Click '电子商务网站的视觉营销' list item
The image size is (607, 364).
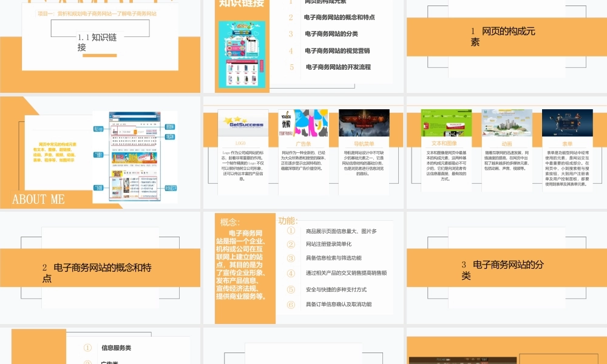337,51
